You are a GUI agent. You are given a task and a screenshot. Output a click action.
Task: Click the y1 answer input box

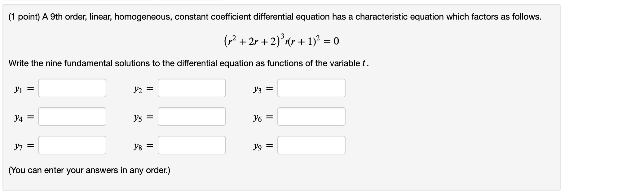(72, 88)
